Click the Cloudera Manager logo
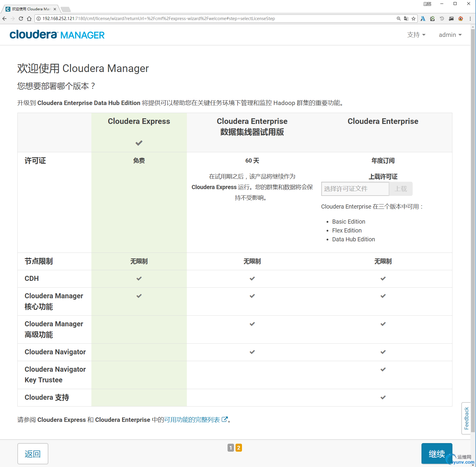 [x=57, y=35]
